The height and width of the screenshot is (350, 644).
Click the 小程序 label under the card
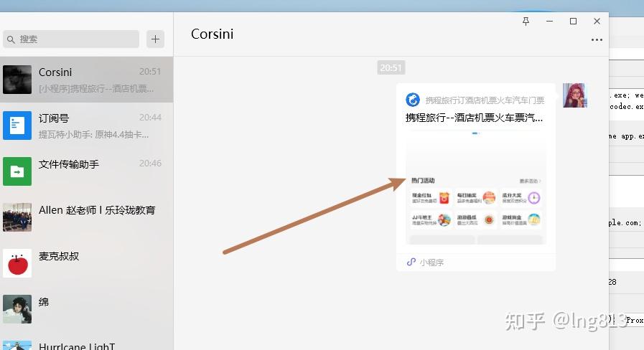(x=431, y=262)
